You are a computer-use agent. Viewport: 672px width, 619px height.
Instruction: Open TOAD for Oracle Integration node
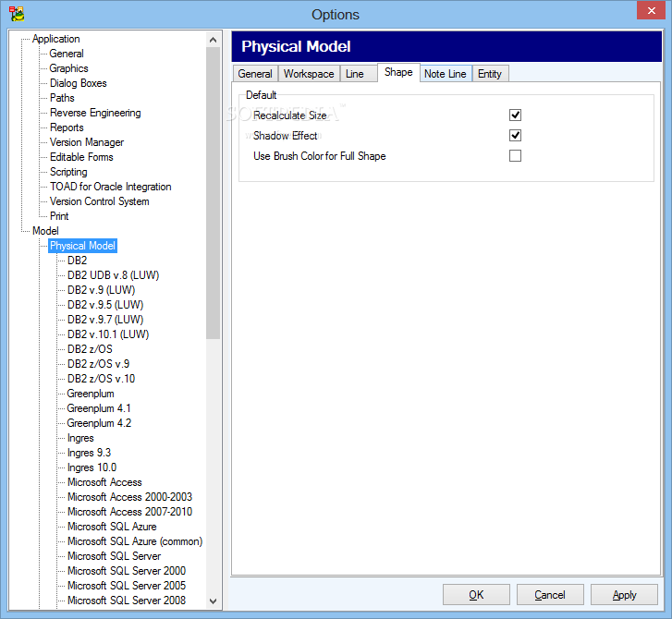click(x=111, y=187)
